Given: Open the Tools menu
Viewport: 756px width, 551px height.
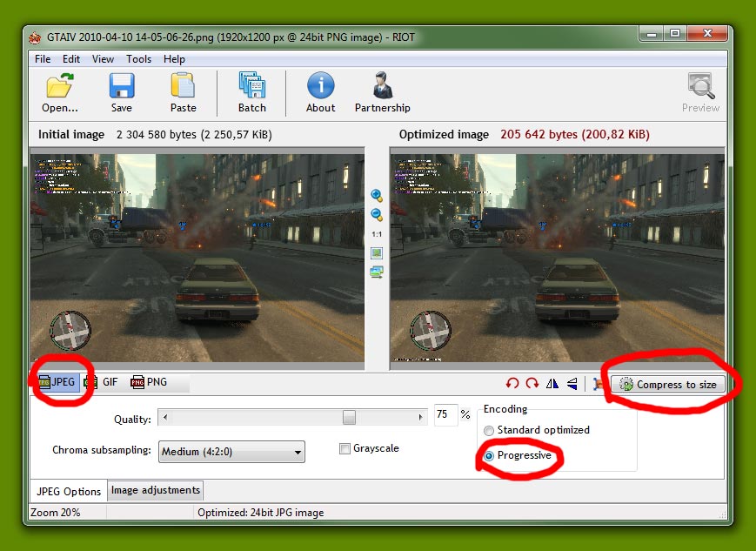Looking at the screenshot, I should pos(139,59).
